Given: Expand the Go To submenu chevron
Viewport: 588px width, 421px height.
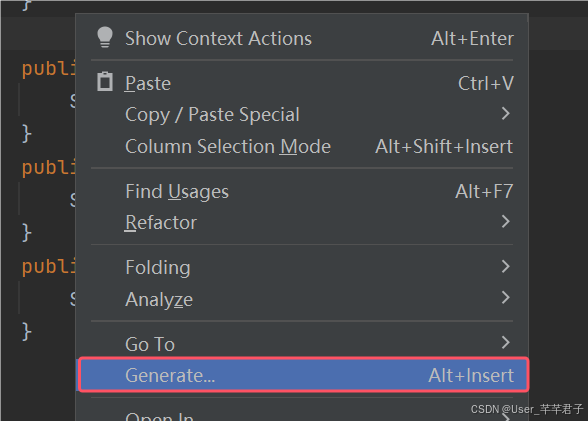Looking at the screenshot, I should 506,342.
